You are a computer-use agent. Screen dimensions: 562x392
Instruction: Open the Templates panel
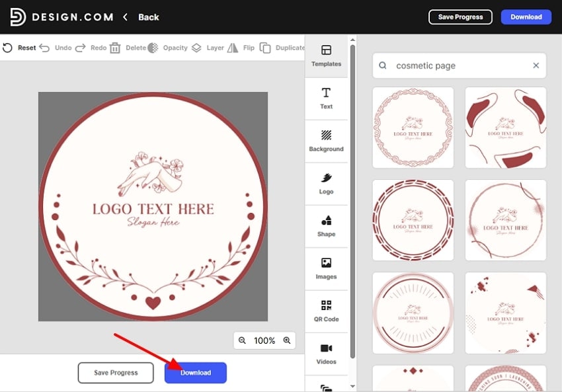(x=326, y=56)
